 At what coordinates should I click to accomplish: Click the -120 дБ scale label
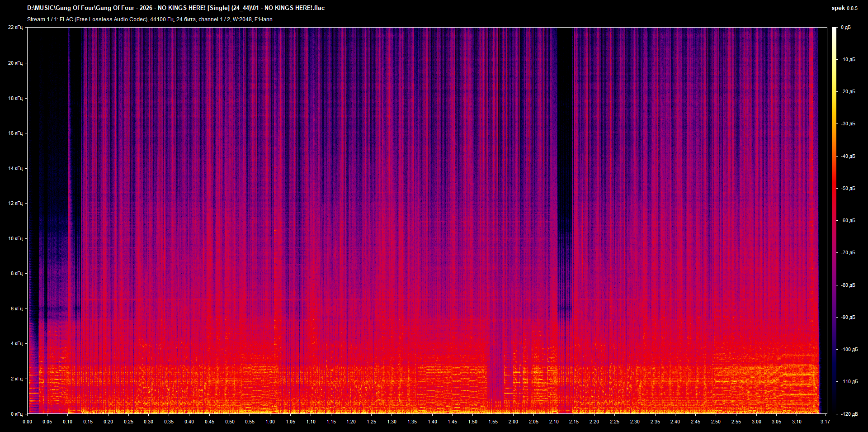tap(849, 414)
